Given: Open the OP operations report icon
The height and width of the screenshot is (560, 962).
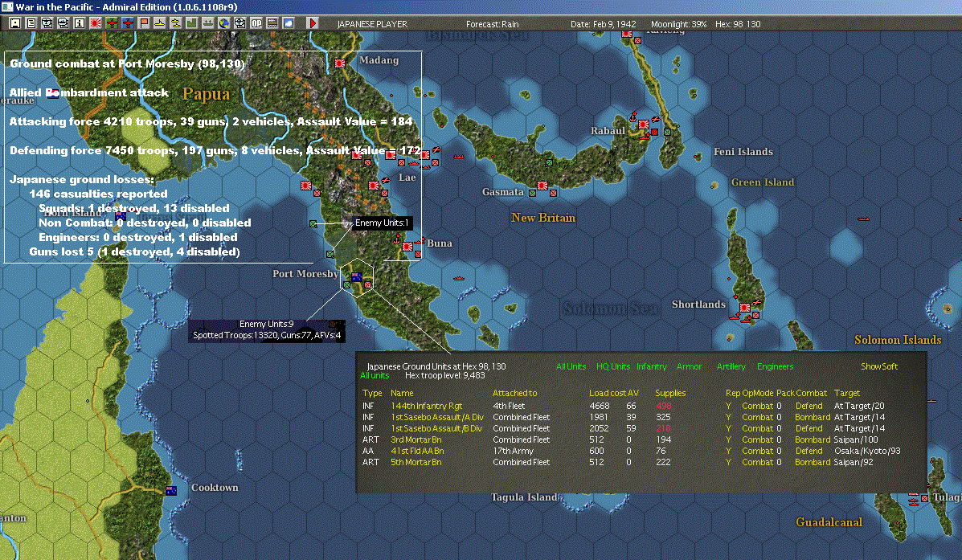Looking at the screenshot, I should pos(256,23).
